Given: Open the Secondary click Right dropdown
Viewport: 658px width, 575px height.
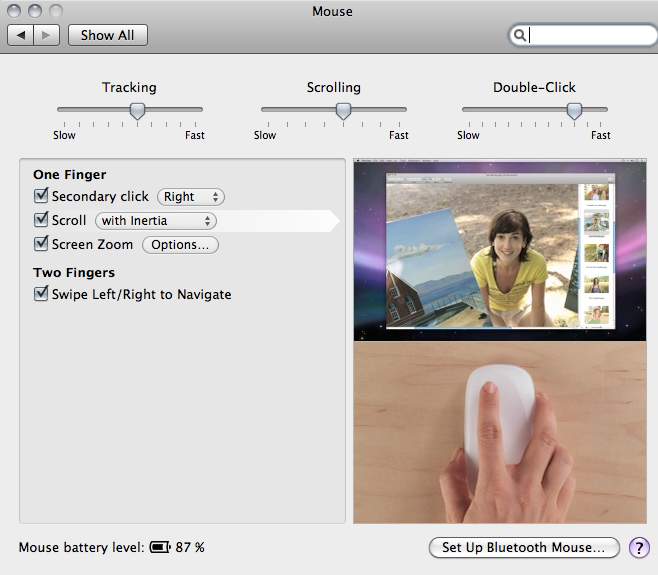Looking at the screenshot, I should 191,197.
